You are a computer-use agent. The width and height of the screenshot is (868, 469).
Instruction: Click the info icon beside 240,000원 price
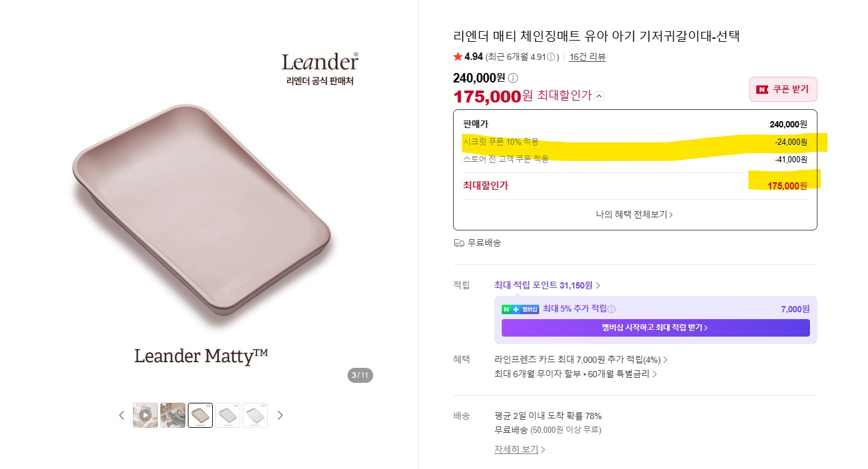tap(513, 78)
